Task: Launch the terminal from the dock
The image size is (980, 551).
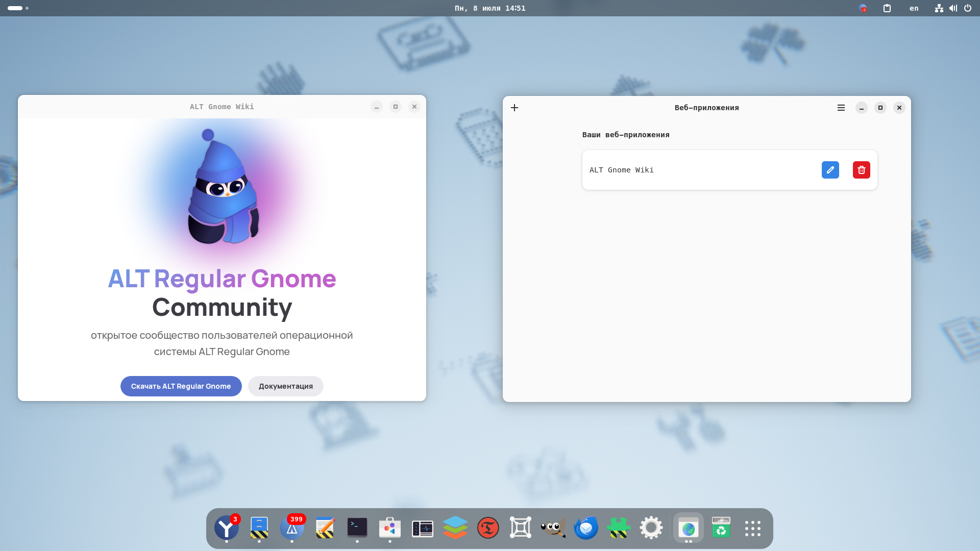Action: (x=357, y=528)
